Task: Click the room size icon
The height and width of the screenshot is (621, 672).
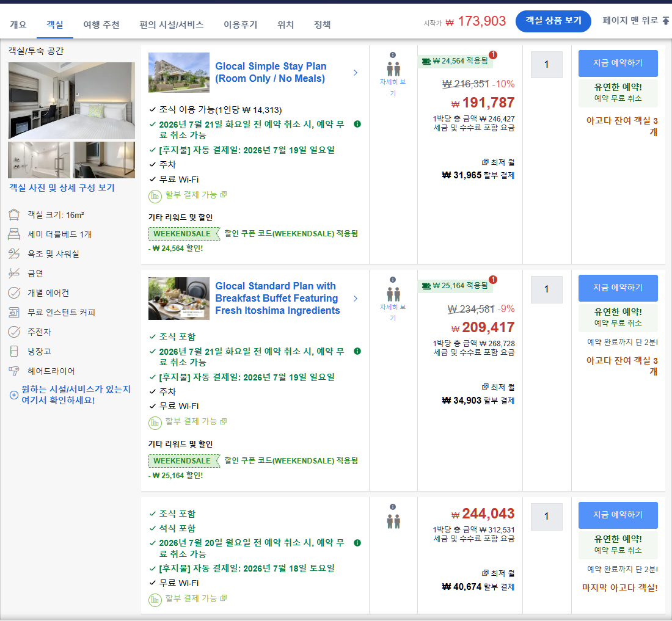Action: tap(14, 214)
